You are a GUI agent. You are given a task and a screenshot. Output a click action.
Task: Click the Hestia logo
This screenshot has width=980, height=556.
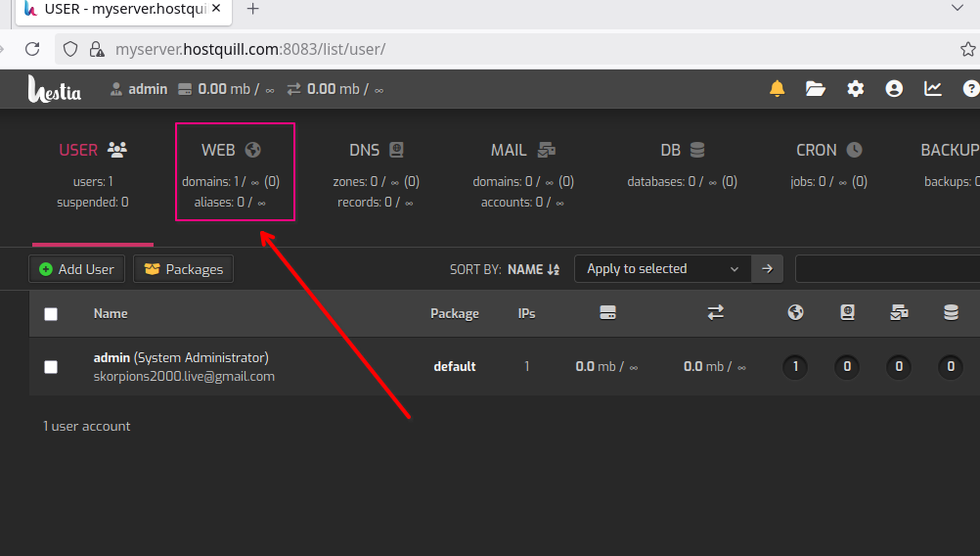55,89
